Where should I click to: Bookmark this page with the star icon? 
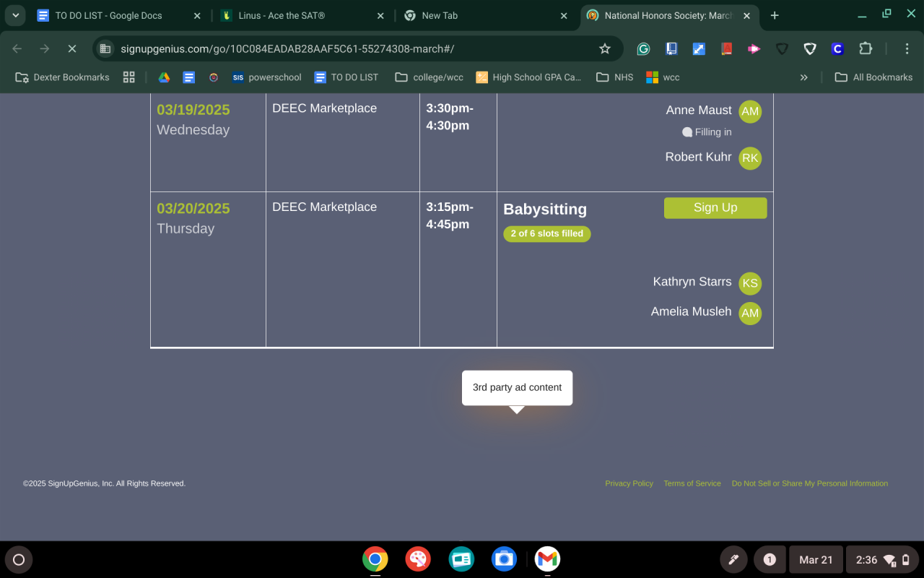pyautogui.click(x=605, y=49)
